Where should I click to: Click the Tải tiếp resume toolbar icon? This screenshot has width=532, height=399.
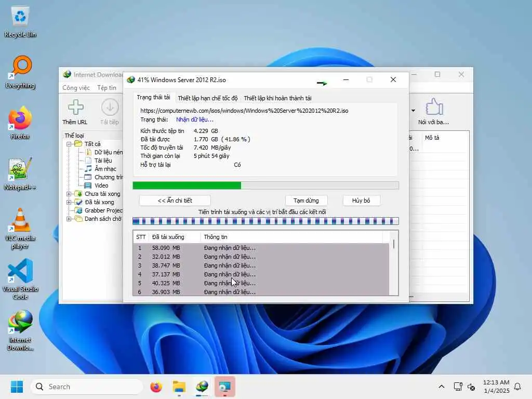(110, 112)
